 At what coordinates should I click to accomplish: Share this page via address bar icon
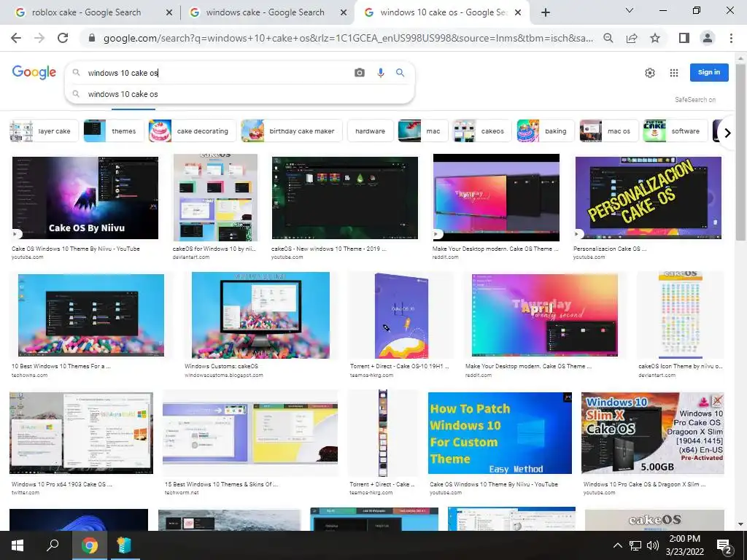[x=632, y=38]
